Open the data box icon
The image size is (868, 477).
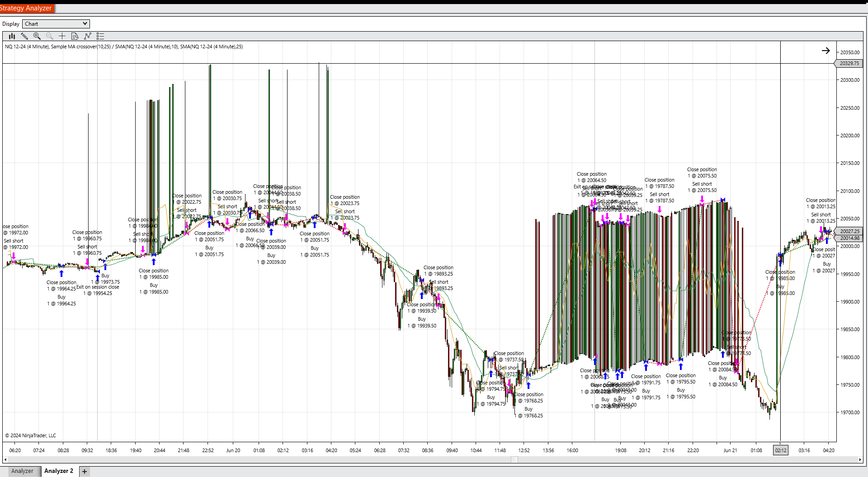coord(75,36)
